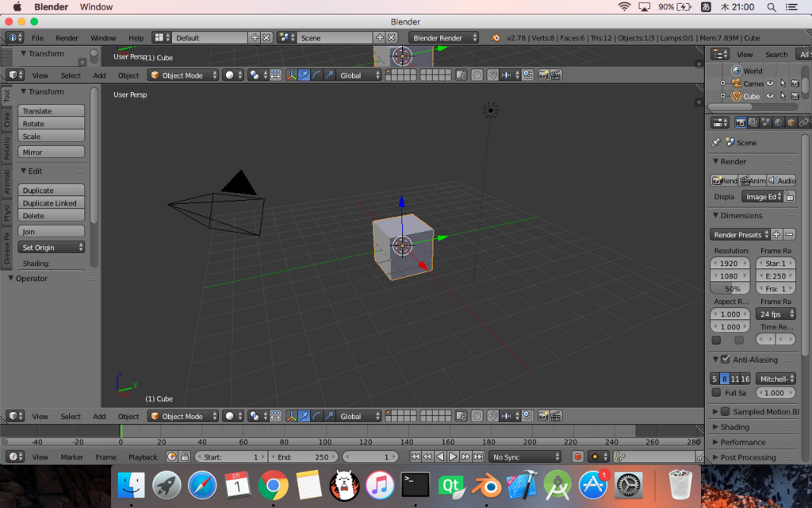Open the Scene properties tab icon
This screenshot has height=508, width=812.
coord(765,123)
